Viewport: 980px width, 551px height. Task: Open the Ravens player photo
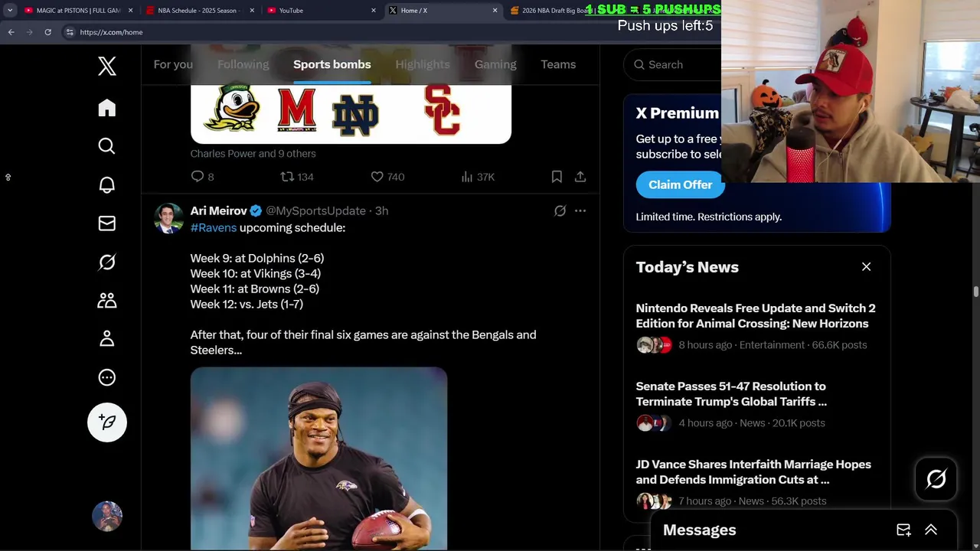pos(318,458)
